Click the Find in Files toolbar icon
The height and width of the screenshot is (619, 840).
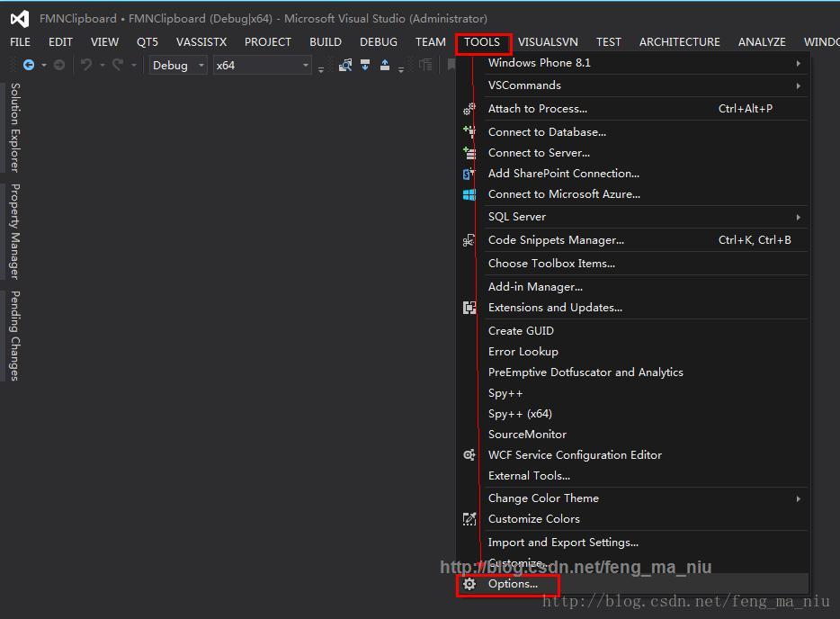[345, 66]
